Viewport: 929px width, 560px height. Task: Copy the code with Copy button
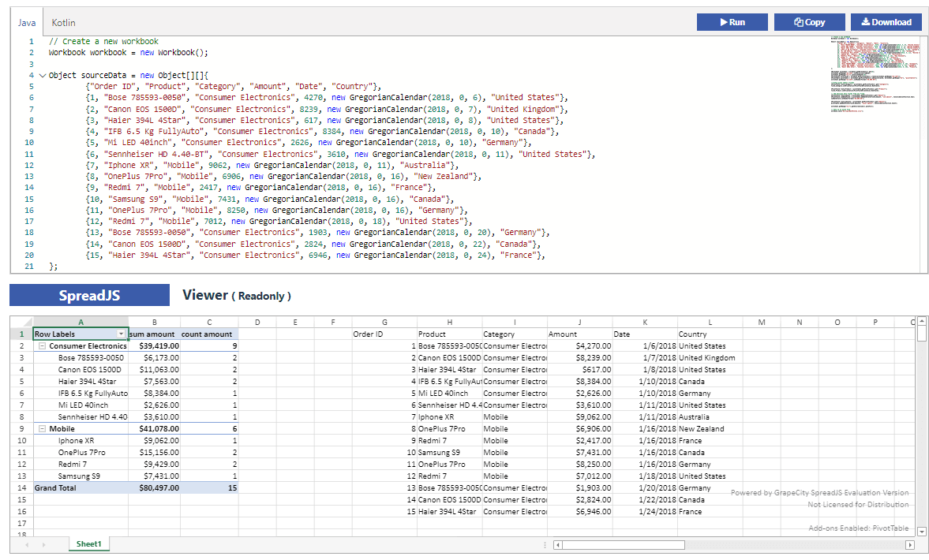click(x=809, y=22)
